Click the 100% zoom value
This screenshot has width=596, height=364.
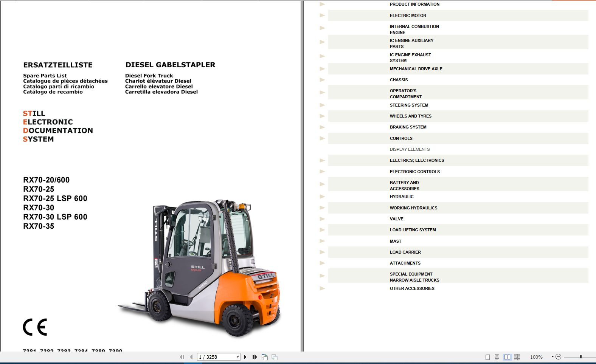pos(536,357)
